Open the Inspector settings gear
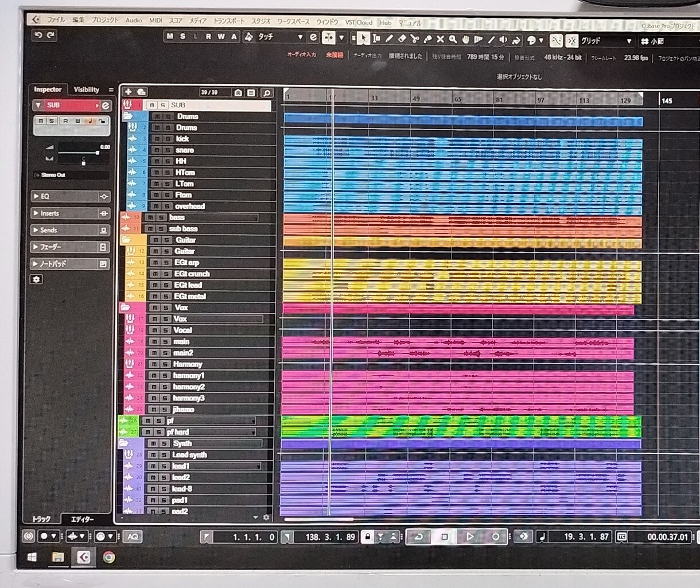The image size is (700, 588). pyautogui.click(x=37, y=279)
